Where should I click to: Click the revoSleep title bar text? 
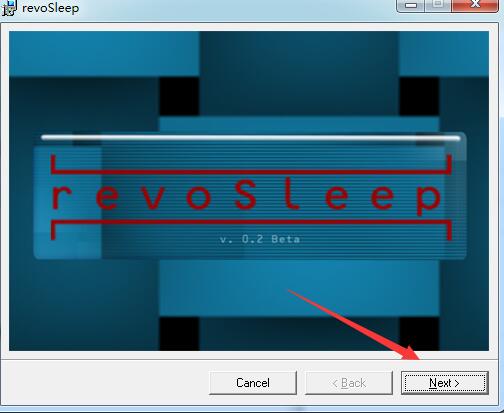51,8
